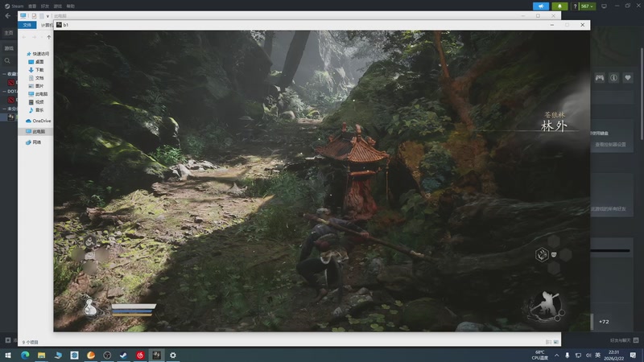Open the Steam announcements megaphone icon
Image resolution: width=644 pixels, height=362 pixels.
pos(541,6)
